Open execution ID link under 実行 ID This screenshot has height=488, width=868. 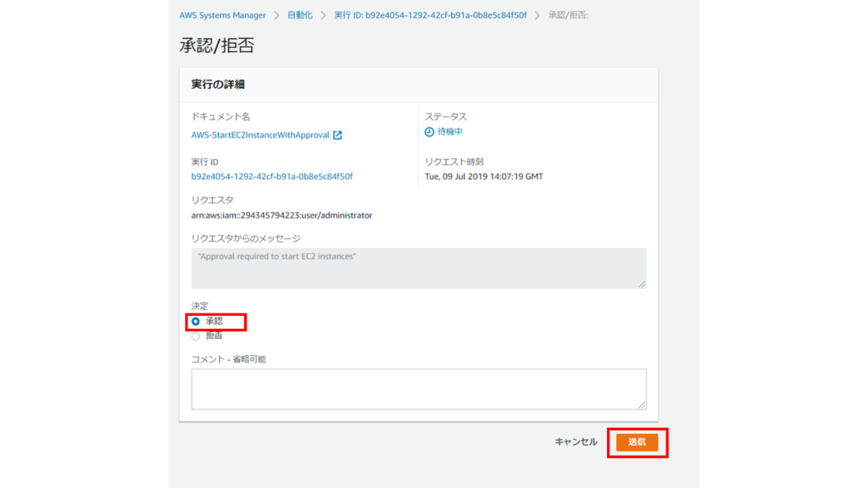coord(272,176)
